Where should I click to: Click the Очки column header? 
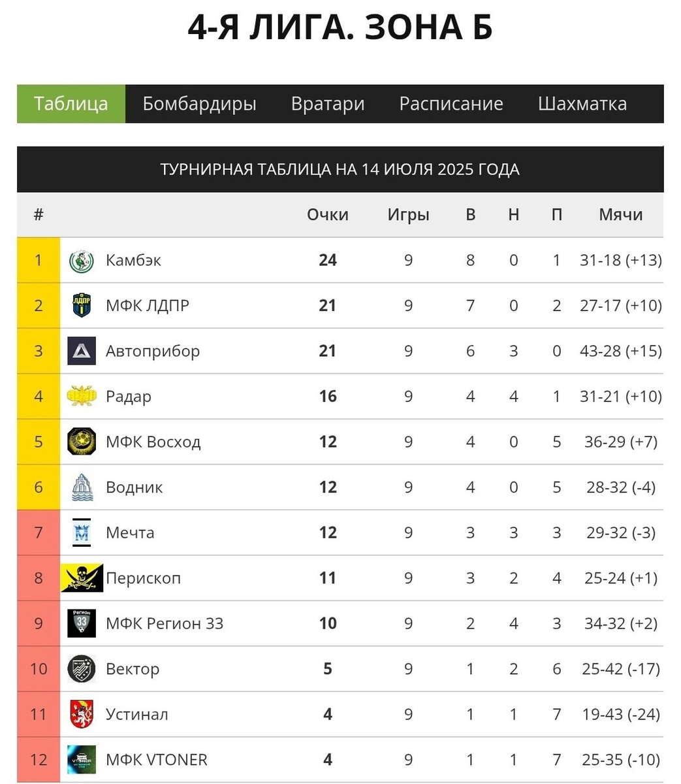(x=328, y=214)
